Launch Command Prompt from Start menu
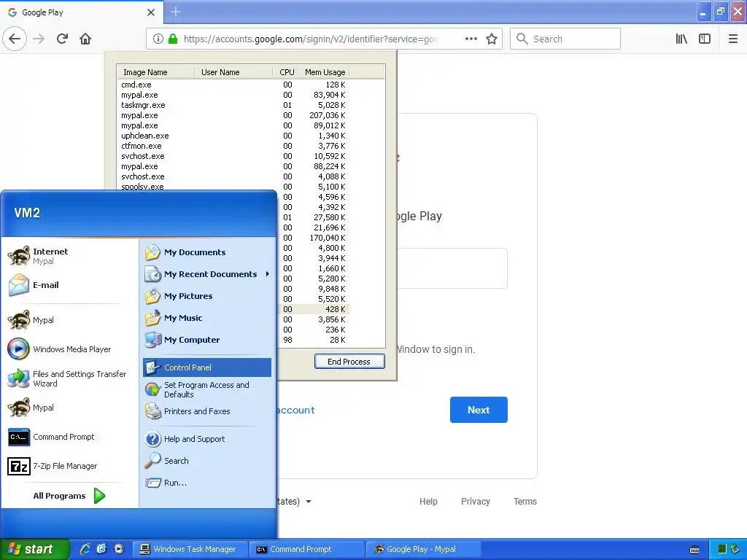This screenshot has height=560, width=747. (71, 437)
